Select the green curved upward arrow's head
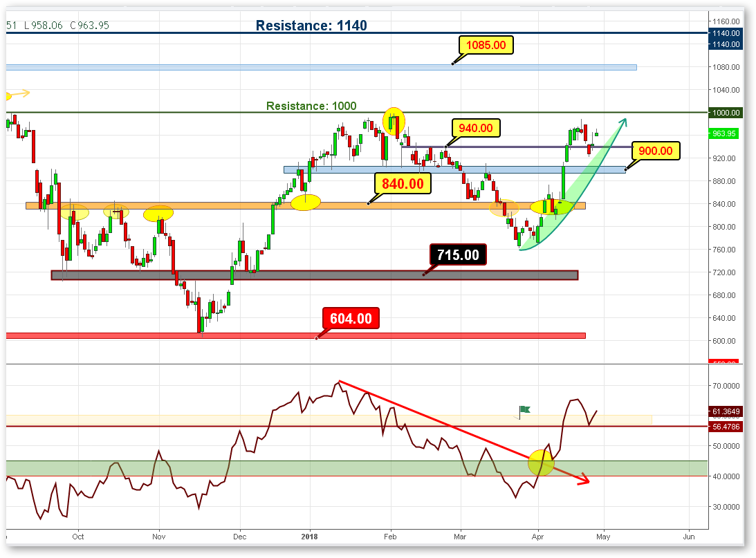 (x=623, y=122)
